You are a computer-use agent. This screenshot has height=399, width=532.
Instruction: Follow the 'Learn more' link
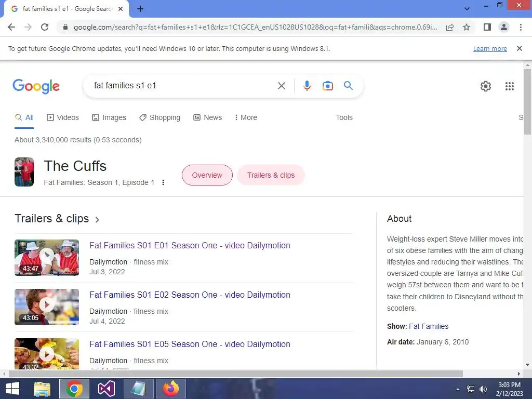[490, 48]
